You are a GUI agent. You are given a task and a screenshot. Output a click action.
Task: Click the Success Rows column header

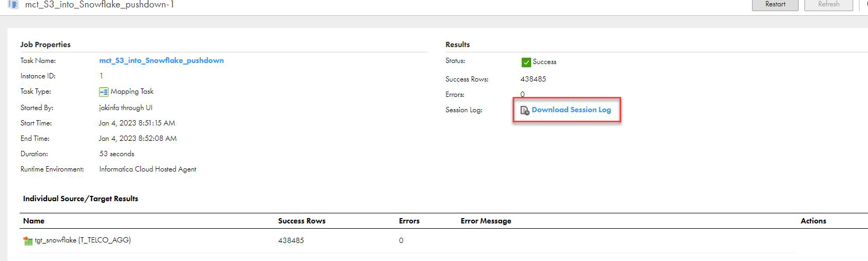pyautogui.click(x=301, y=221)
